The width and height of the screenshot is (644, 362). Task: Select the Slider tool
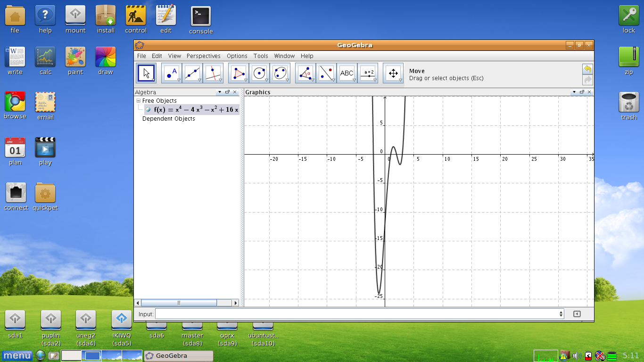[368, 72]
